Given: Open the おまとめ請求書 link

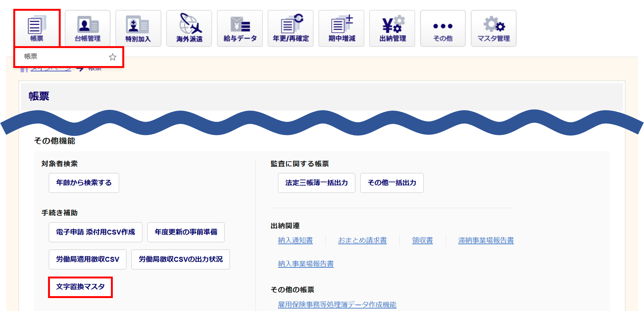Looking at the screenshot, I should pyautogui.click(x=362, y=241).
